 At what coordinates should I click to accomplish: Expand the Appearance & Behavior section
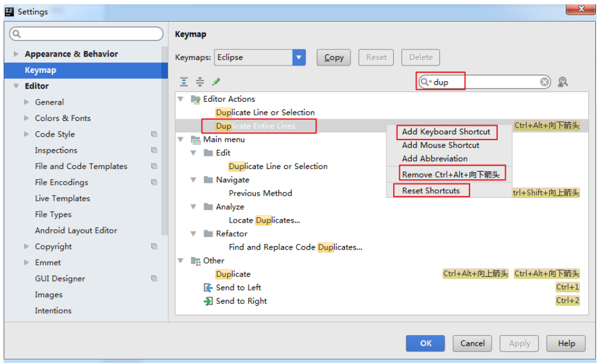[x=16, y=54]
